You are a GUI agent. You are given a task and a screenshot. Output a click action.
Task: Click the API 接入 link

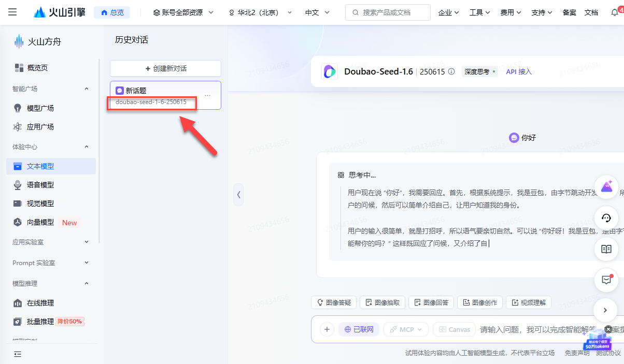tap(519, 72)
